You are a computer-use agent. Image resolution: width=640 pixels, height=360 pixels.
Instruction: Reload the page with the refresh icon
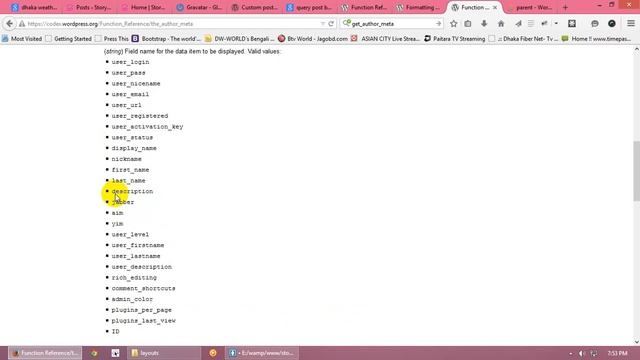(x=331, y=24)
